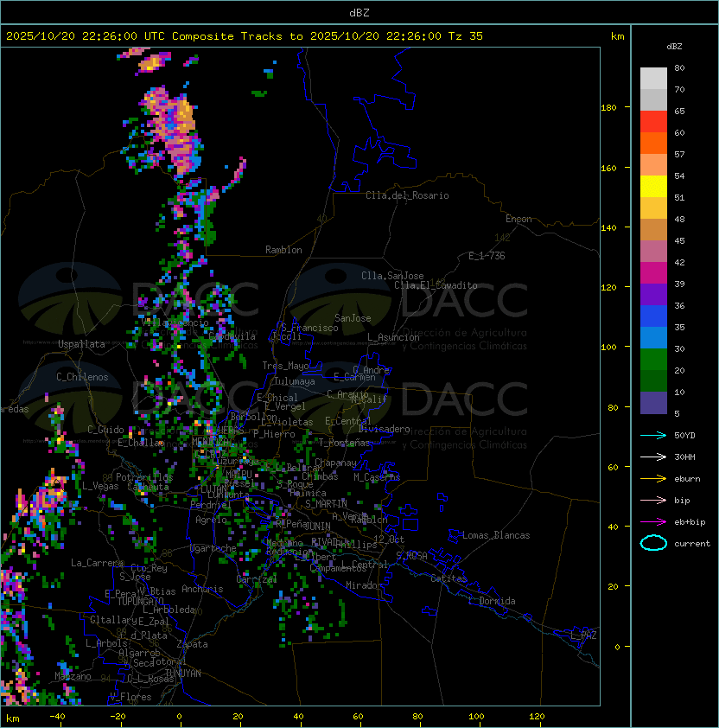Screen dimensions: 719x728
Task: Click the composite tracks timestamp header text
Action: pyautogui.click(x=245, y=36)
